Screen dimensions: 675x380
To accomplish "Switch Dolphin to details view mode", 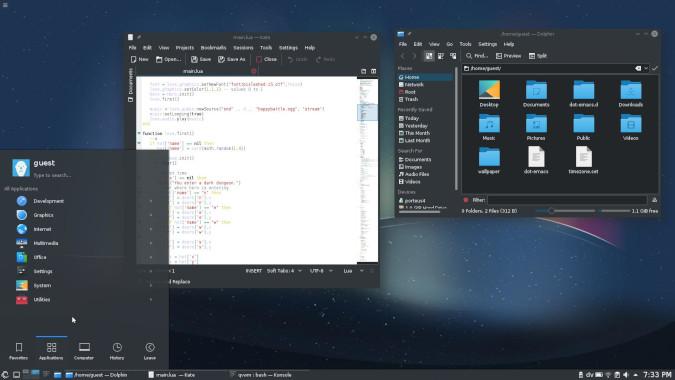I will click(x=453, y=56).
